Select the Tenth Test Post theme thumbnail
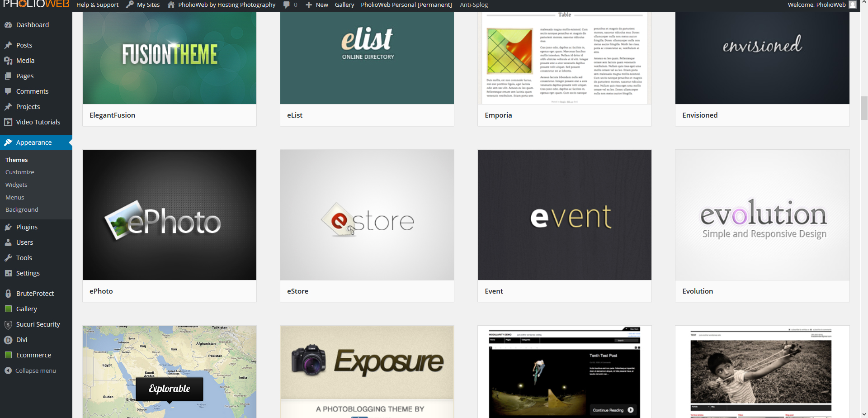This screenshot has height=418, width=868. (x=565, y=372)
